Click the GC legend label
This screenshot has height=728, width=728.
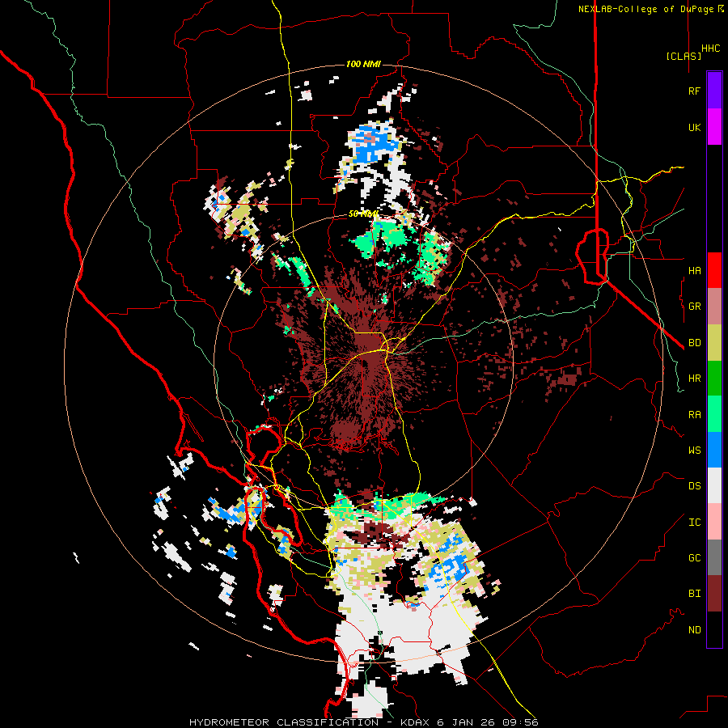click(694, 557)
